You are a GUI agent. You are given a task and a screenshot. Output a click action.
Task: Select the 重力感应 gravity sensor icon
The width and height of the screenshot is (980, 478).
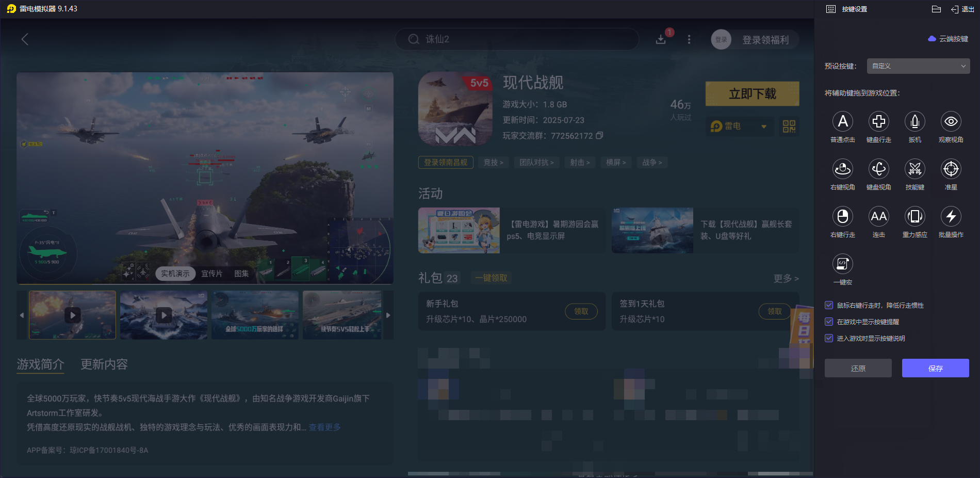coord(915,216)
